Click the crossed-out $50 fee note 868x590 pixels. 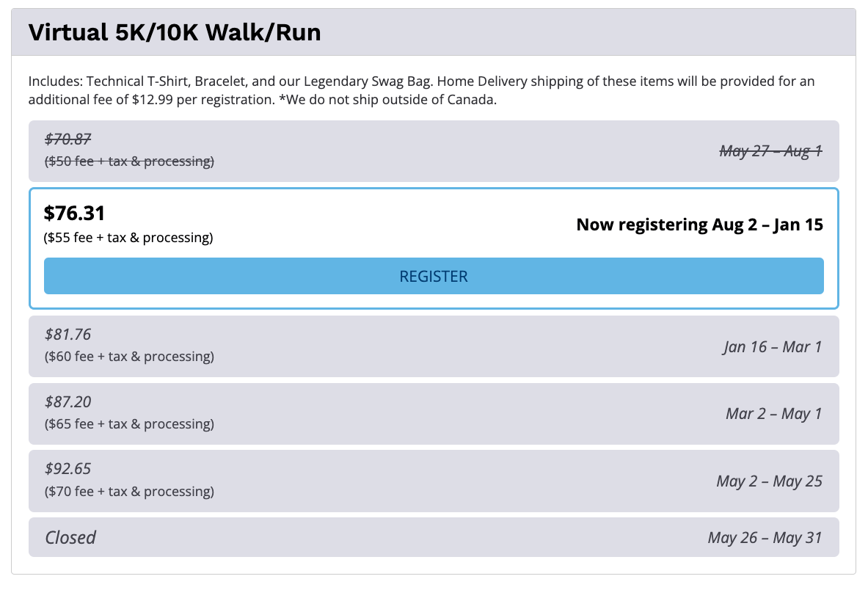pos(129,161)
